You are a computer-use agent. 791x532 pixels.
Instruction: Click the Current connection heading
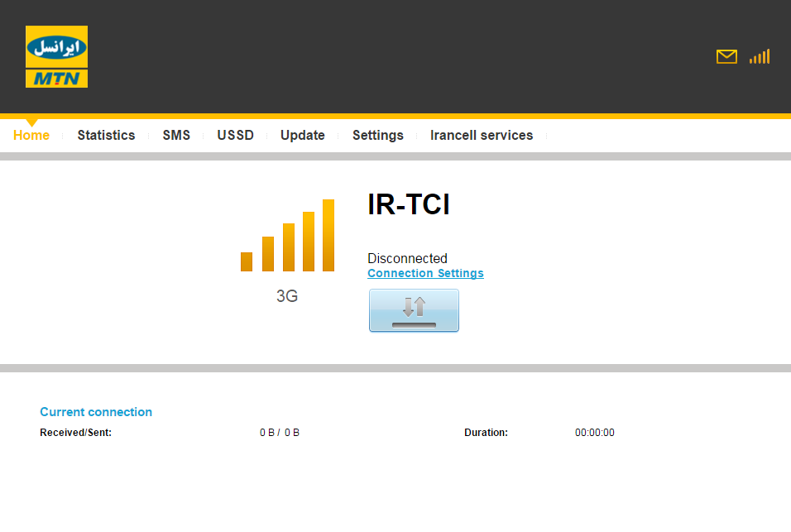click(96, 412)
